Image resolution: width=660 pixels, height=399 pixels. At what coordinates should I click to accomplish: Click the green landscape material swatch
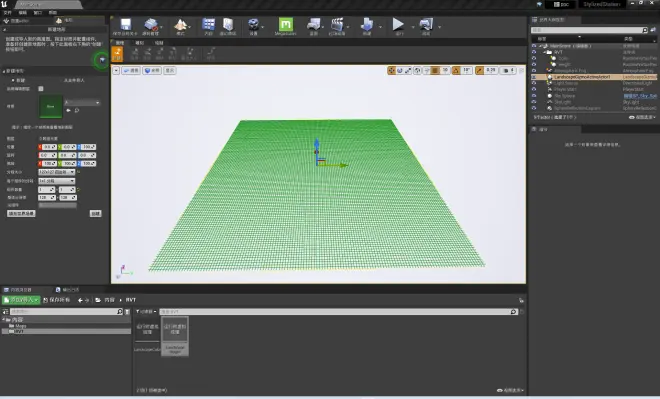[51, 106]
